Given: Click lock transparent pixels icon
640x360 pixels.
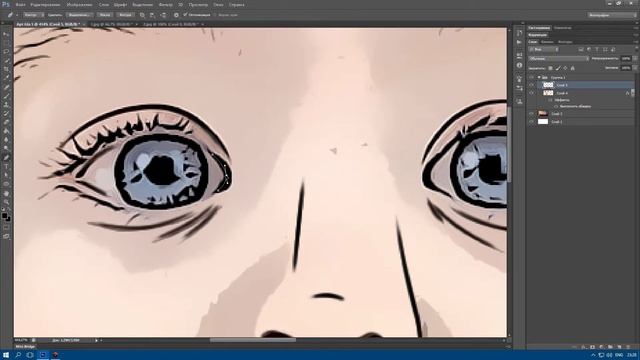Looking at the screenshot, I should click(x=551, y=68).
